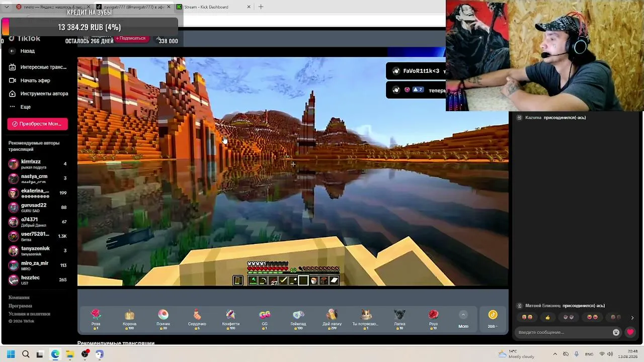
Task: Switch the ENG input language
Action: click(x=589, y=354)
